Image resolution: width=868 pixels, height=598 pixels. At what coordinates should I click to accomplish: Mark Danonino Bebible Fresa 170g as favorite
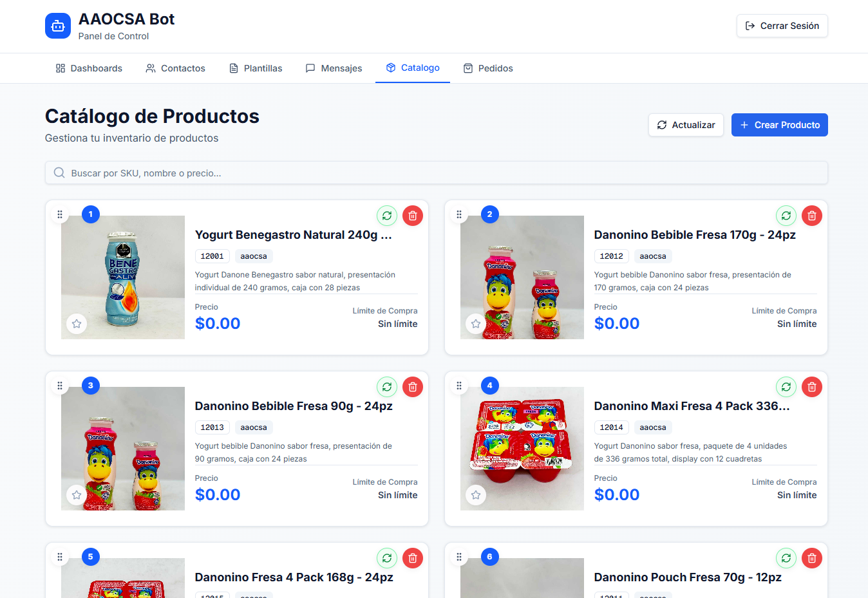476,324
